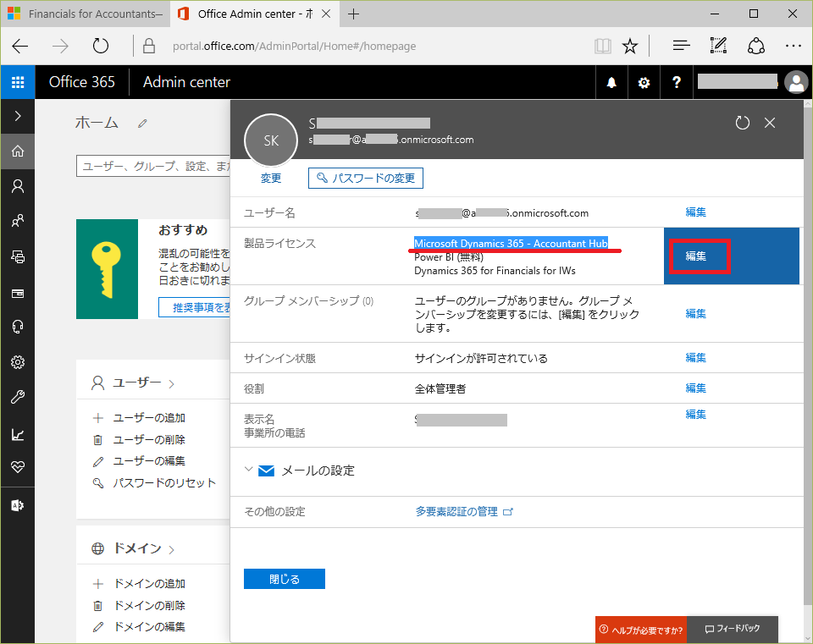Image resolution: width=813 pixels, height=644 pixels.
Task: Focus the user and group search box
Action: pyautogui.click(x=153, y=167)
